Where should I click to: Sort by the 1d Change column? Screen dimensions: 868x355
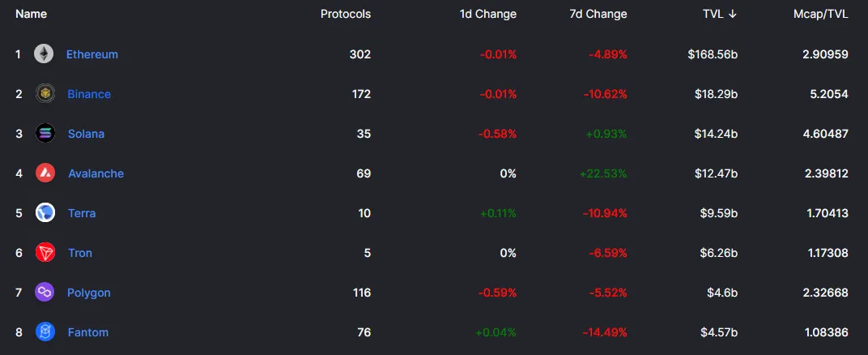[x=487, y=15]
